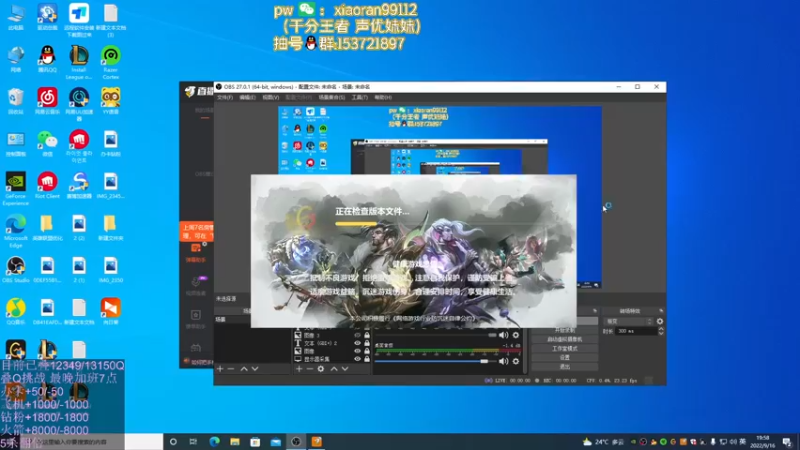Viewport: 800px width, 450px height.
Task: Open the QQ Music desktop icon
Action: [x=16, y=312]
